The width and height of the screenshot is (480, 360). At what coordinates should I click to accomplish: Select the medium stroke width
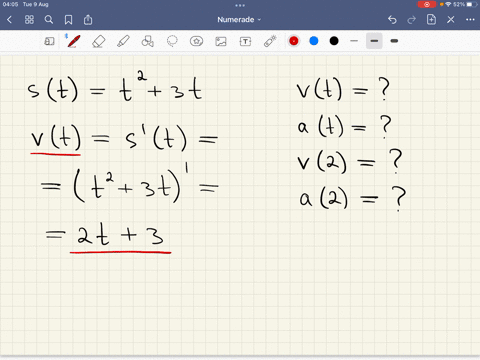coord(374,41)
